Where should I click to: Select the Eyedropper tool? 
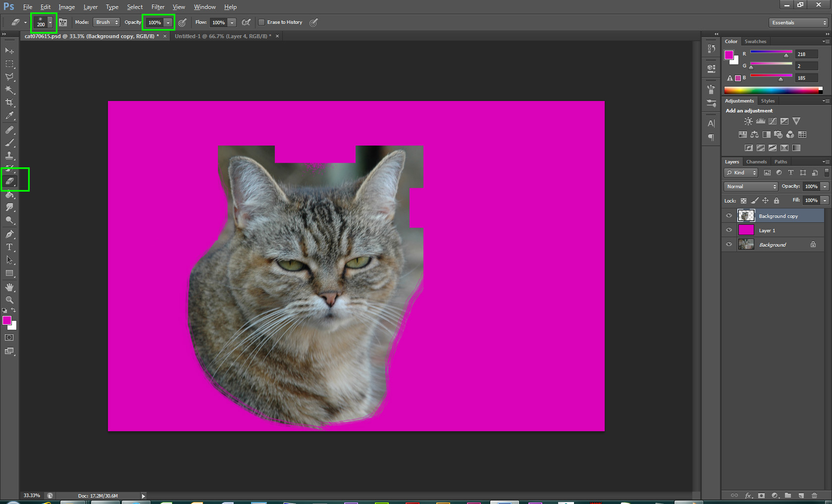(9, 116)
